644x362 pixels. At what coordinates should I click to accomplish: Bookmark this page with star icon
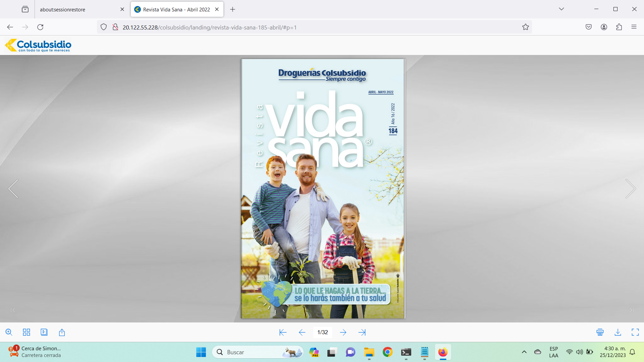[525, 27]
